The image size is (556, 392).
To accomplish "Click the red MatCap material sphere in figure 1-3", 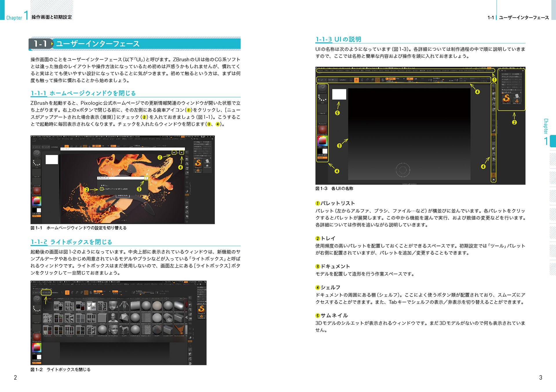I will click(x=322, y=129).
